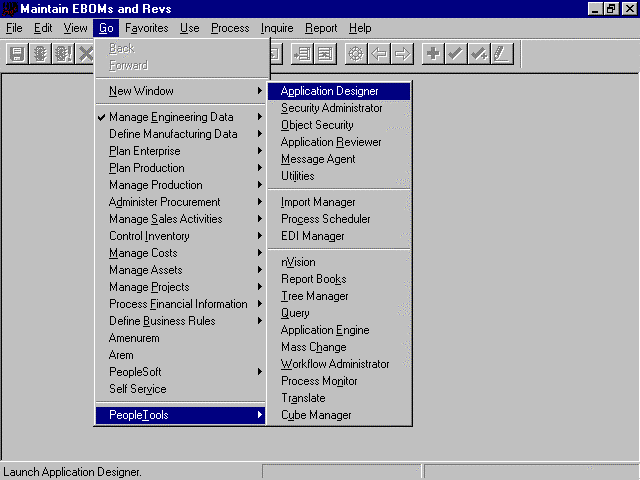Click the list panel icon beside the gear
Viewport: 640px width, 480px height.
(x=325, y=54)
